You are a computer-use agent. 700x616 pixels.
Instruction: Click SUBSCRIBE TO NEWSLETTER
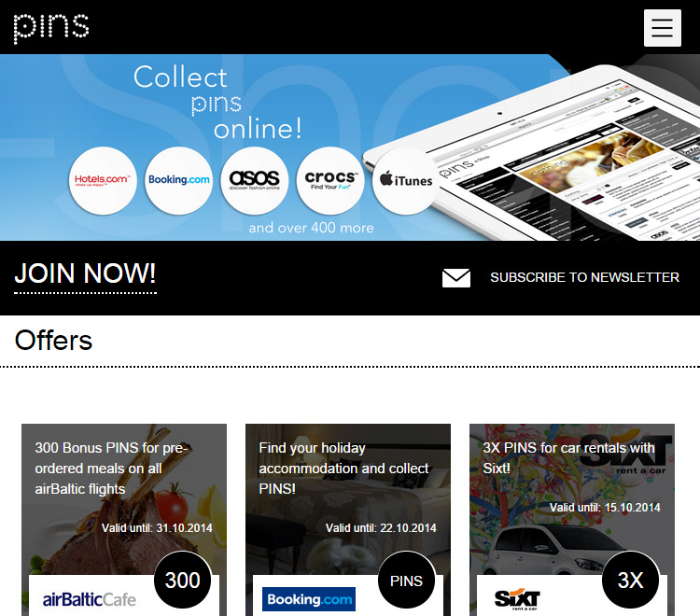pyautogui.click(x=584, y=277)
